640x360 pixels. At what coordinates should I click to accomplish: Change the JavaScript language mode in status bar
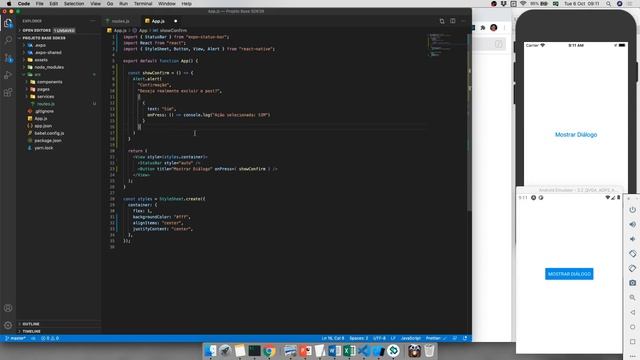coord(410,338)
